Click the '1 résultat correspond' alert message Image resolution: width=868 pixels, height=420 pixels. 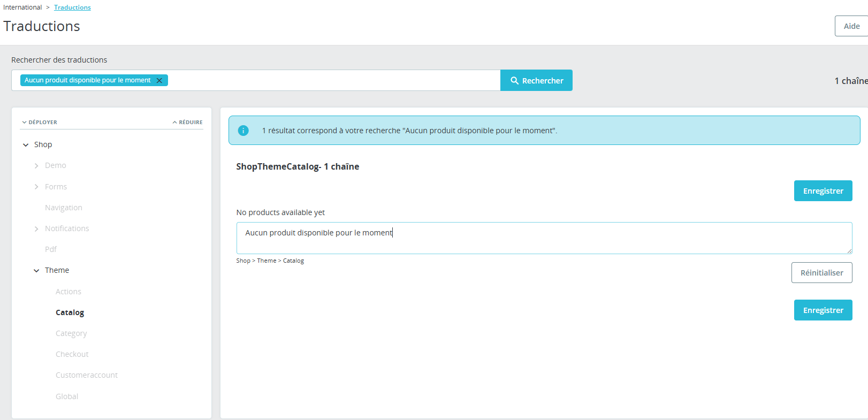(x=409, y=131)
